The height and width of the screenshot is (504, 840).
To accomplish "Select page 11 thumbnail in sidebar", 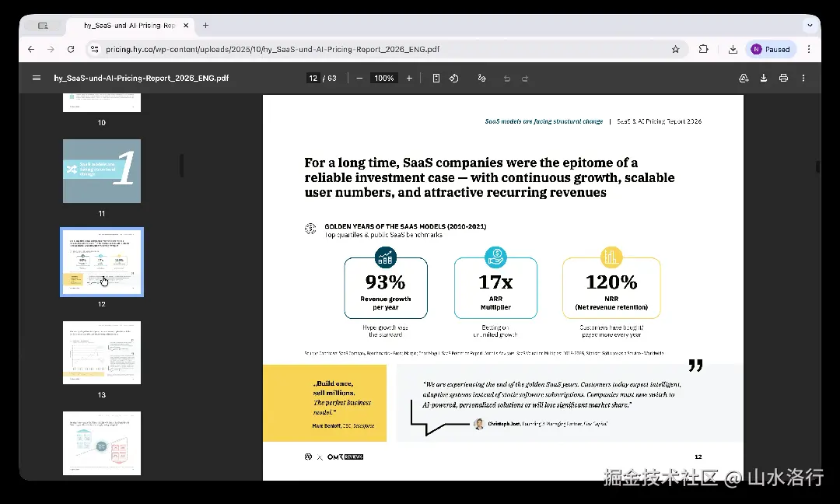I will click(102, 171).
